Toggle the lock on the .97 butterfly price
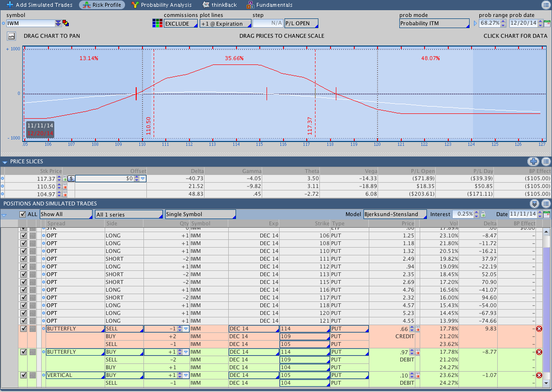Viewport: 552px width, 392px height. pos(418,352)
